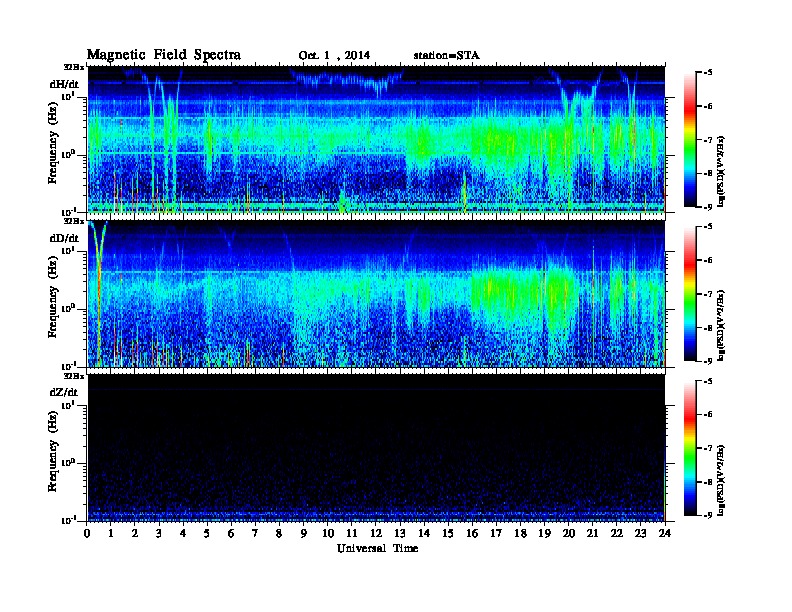792x612 pixels.
Task: Click the "-7" tick on dZ/dt color bar
Action: 708,448
